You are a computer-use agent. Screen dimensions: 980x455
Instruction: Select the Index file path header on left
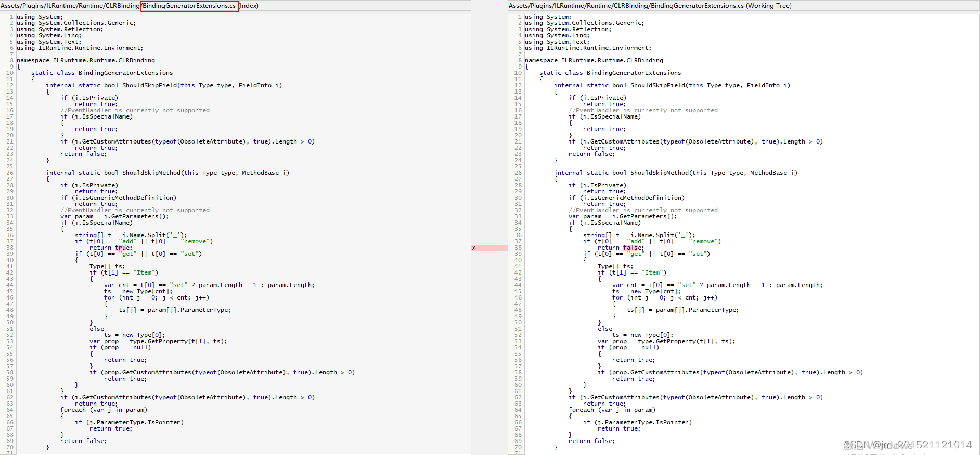(130, 6)
